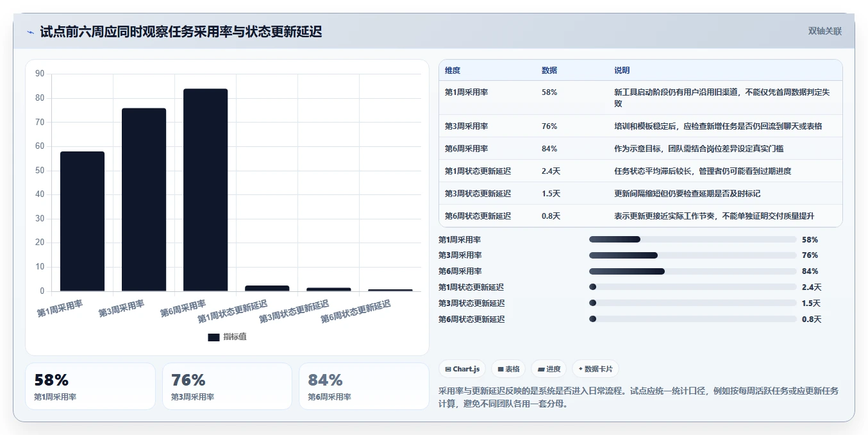Open the 58% 第1周采用率 data card
Screen dimensions: 868x435
pos(90,386)
